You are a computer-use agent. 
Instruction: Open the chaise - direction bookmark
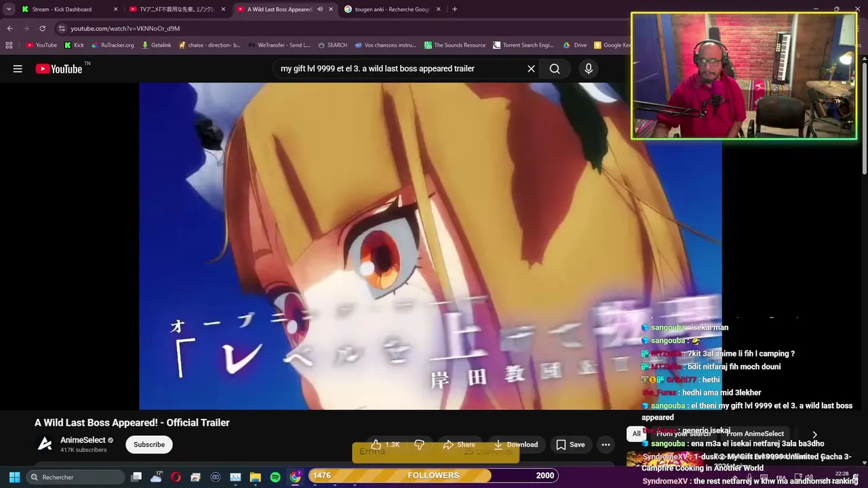[210, 45]
